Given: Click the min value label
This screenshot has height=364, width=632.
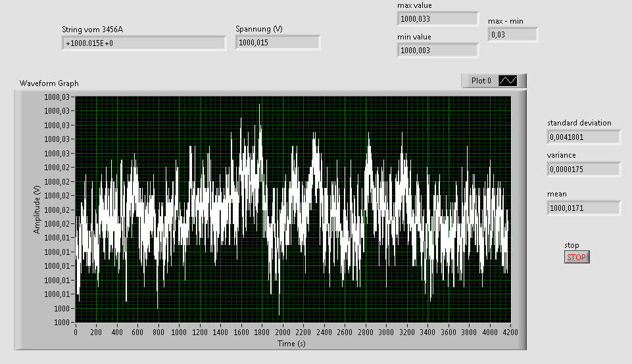Looking at the screenshot, I should pos(414,37).
